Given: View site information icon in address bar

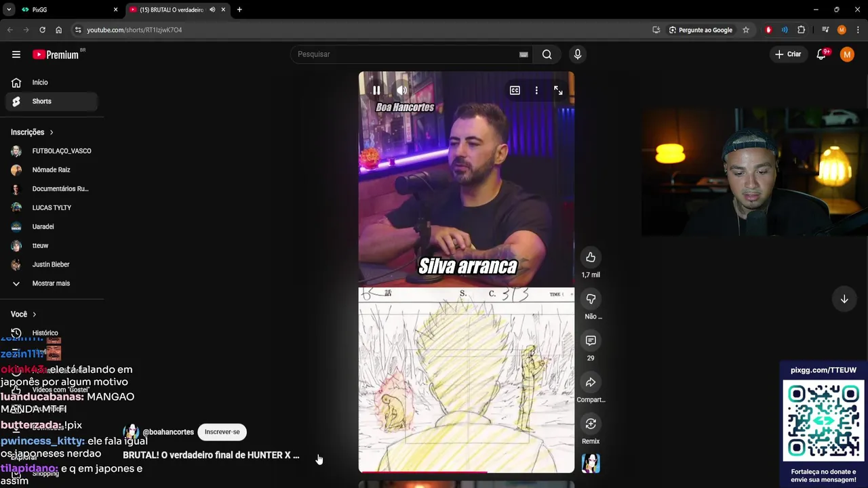Looking at the screenshot, I should 78,30.
